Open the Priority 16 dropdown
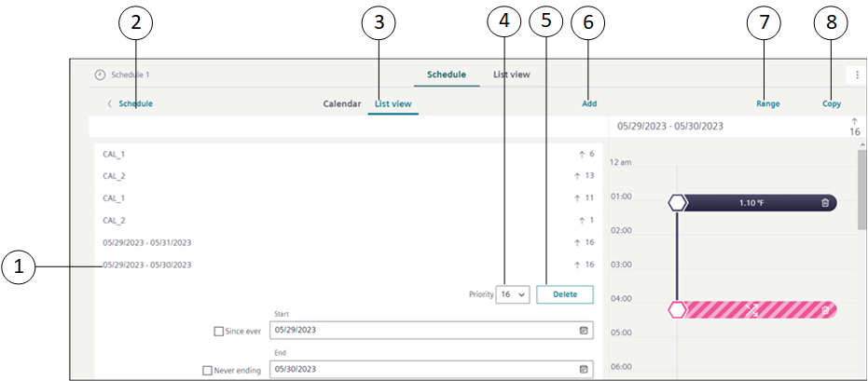This screenshot has height=381, width=868. tap(513, 294)
